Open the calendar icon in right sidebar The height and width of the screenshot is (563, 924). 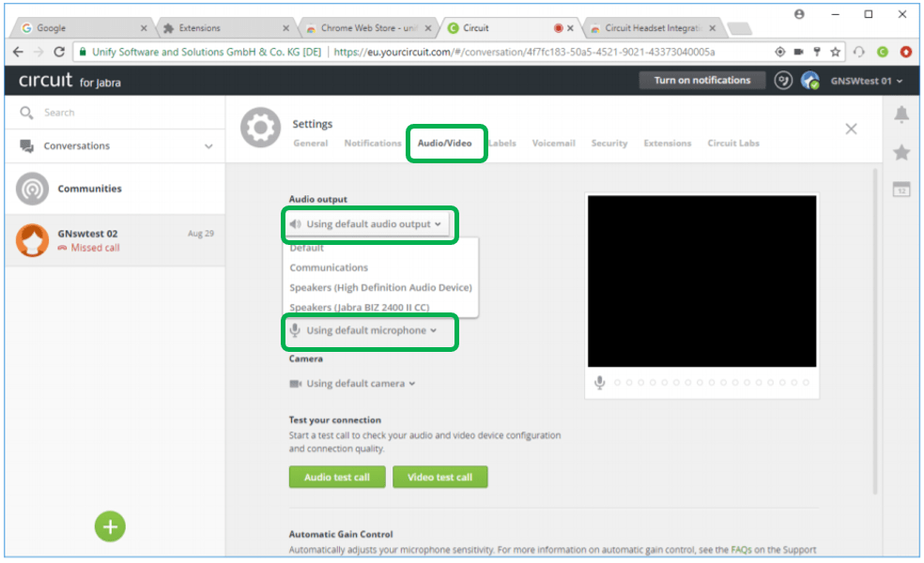pos(901,190)
